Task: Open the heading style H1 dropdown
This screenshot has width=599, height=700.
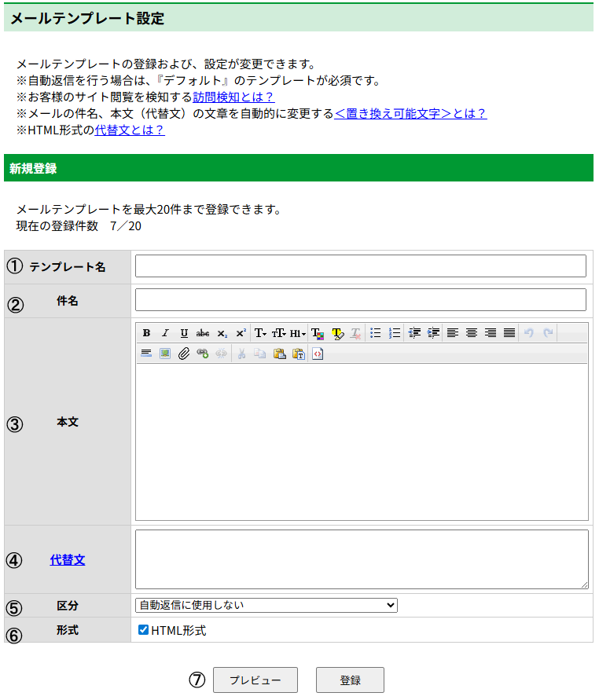Action: click(x=298, y=333)
